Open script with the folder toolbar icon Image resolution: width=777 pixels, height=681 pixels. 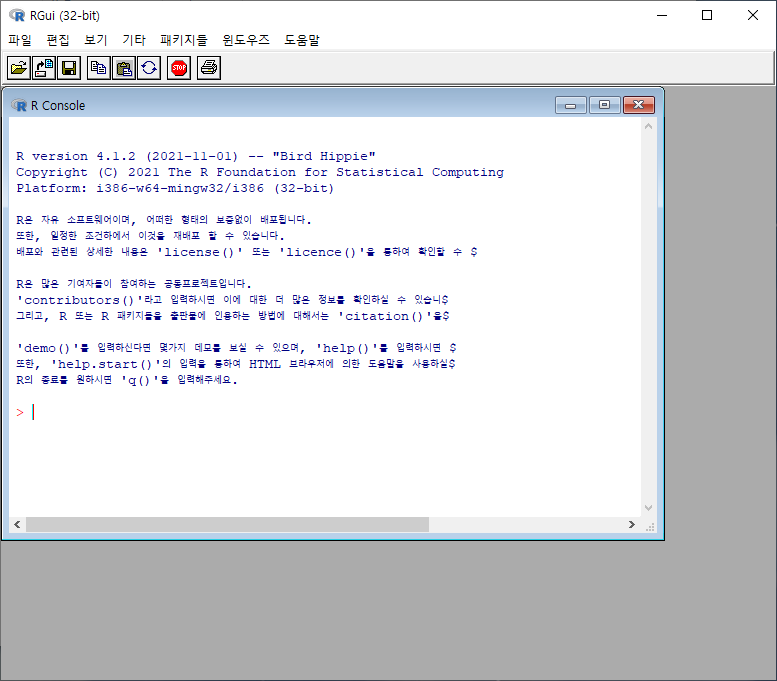click(x=19, y=68)
